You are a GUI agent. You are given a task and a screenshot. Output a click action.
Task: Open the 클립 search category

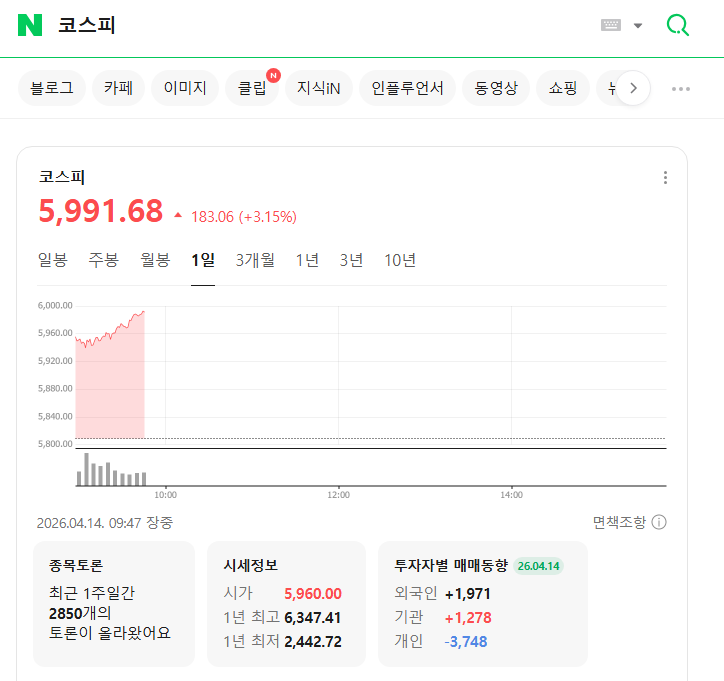[252, 88]
